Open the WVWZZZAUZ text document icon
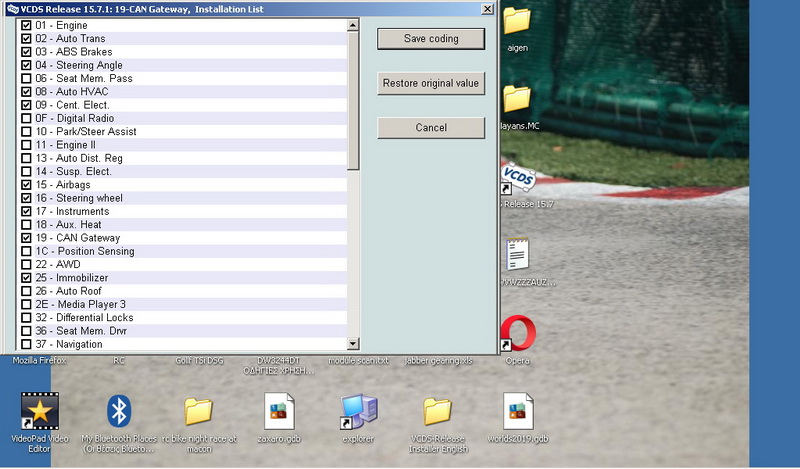 click(x=517, y=254)
